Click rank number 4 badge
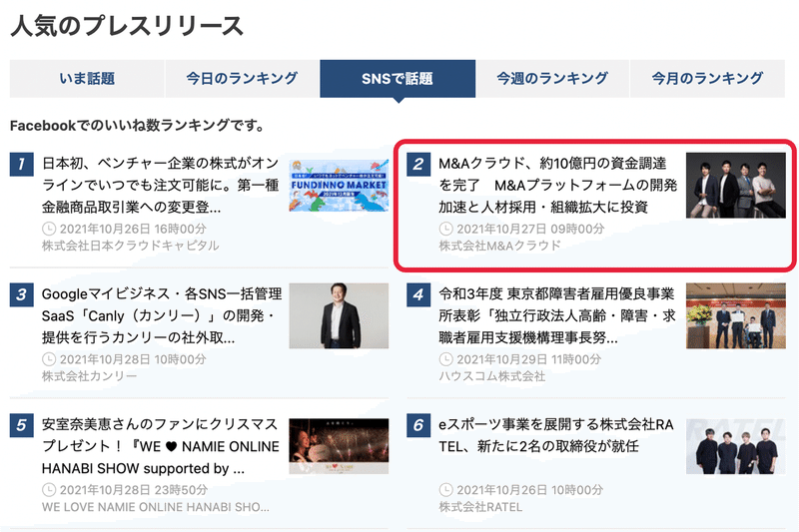799x532 pixels. pyautogui.click(x=418, y=294)
